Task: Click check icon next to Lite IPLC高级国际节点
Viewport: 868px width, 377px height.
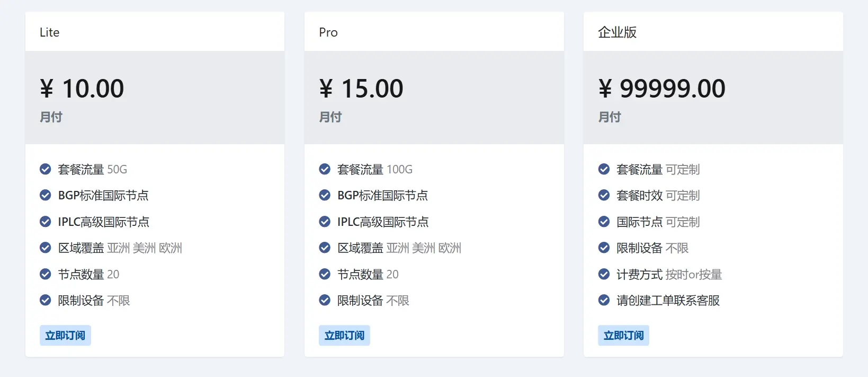Action: (x=46, y=222)
